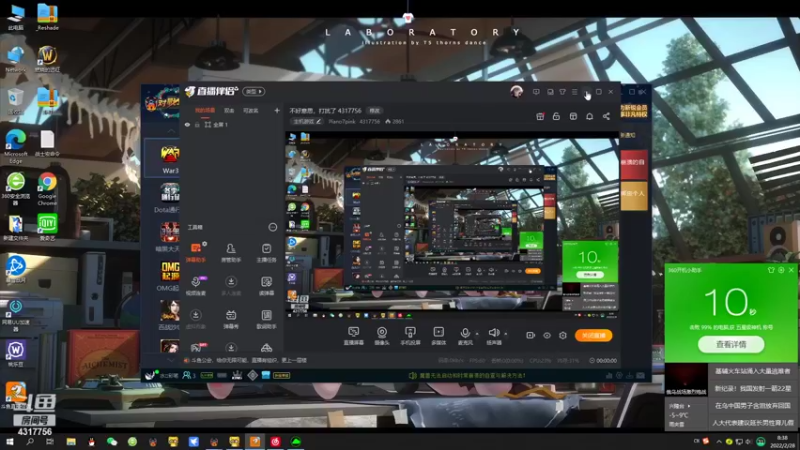Select the Dota entry in game sidebar
This screenshot has height=450, width=800.
point(169,198)
